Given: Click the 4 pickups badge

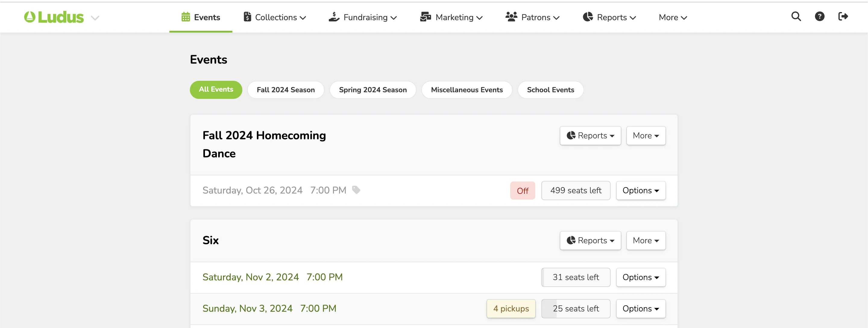Looking at the screenshot, I should tap(511, 308).
